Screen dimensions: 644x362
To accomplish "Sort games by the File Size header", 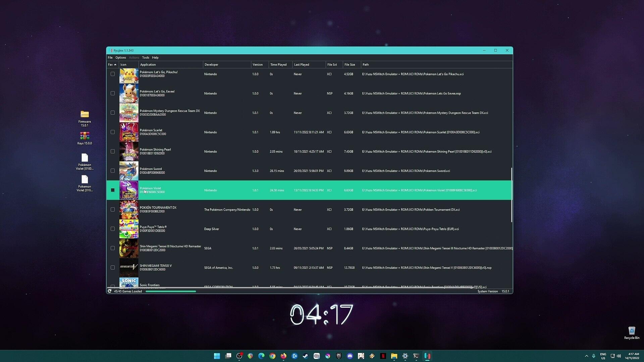I will (350, 65).
